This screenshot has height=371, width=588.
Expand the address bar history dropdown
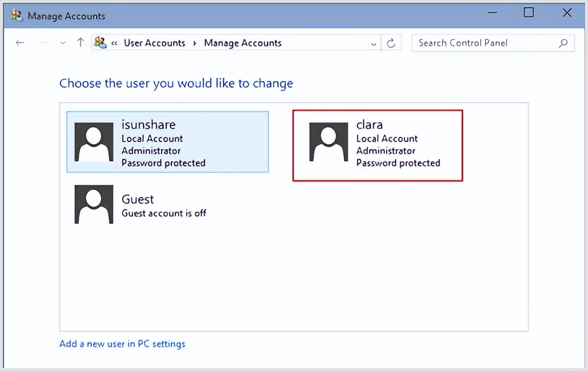373,44
